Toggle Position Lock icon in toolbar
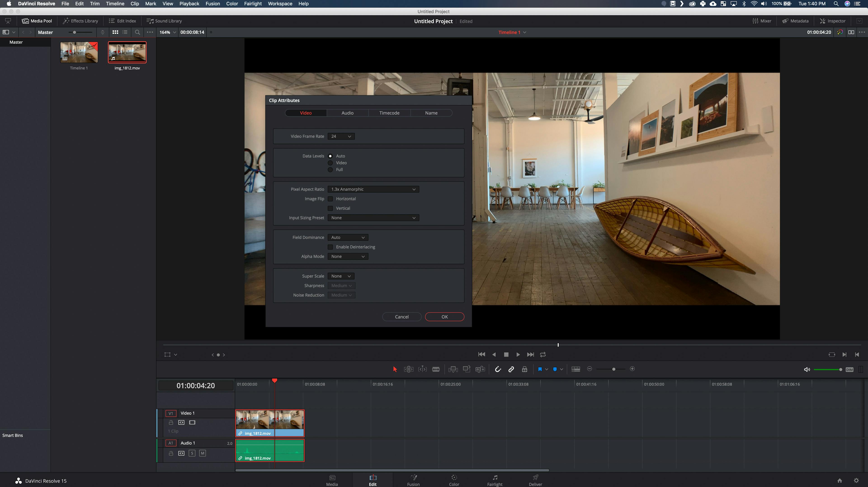Screen dimensions: 868x487 pos(525,369)
